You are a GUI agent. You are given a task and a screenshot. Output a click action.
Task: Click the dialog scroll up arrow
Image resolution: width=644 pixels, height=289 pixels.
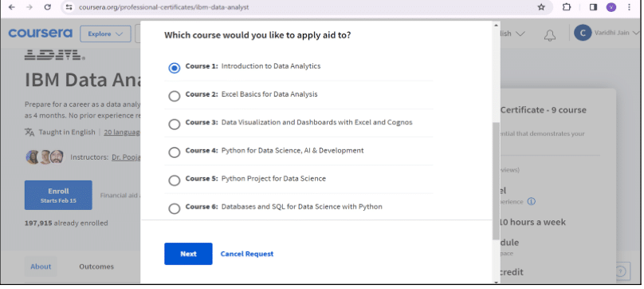click(x=496, y=26)
